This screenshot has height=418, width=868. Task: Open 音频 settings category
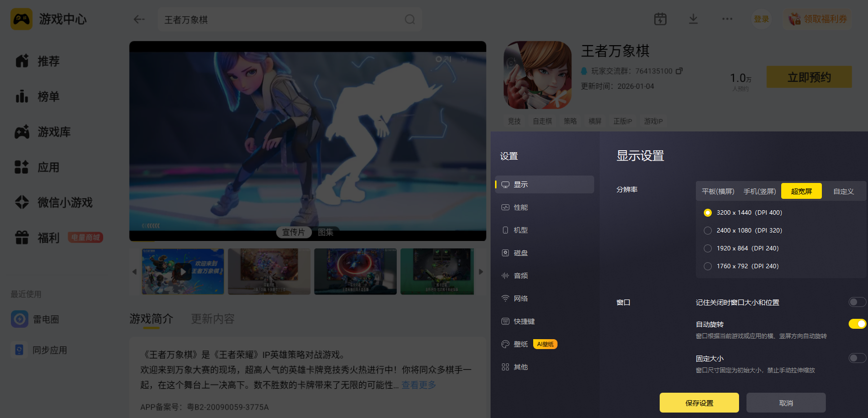(545, 276)
